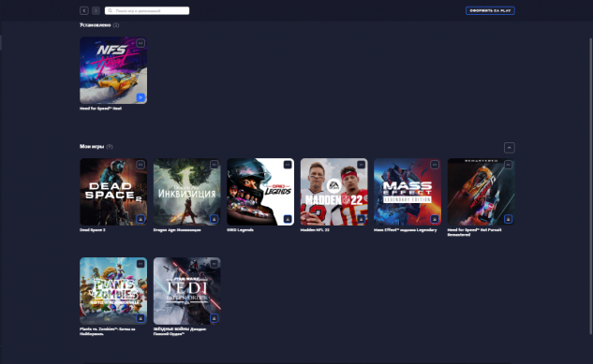Click download icon on Dragon Age Inquisition
The width and height of the screenshot is (593, 364).
(x=214, y=219)
